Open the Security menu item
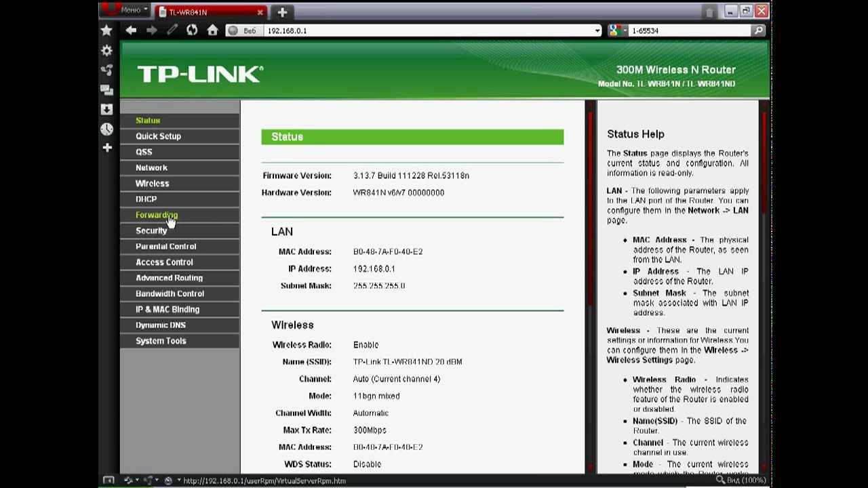Screen dimensions: 868x488 tap(151, 230)
